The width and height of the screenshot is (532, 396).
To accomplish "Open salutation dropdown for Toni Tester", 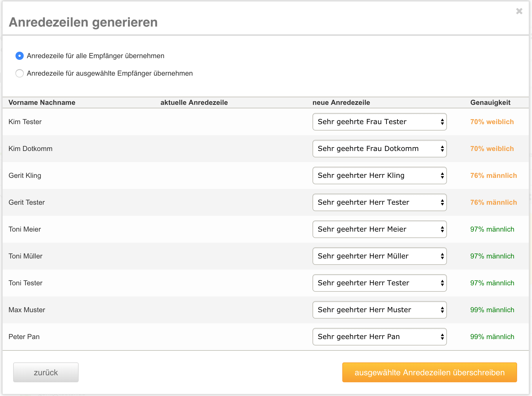I will pos(379,283).
